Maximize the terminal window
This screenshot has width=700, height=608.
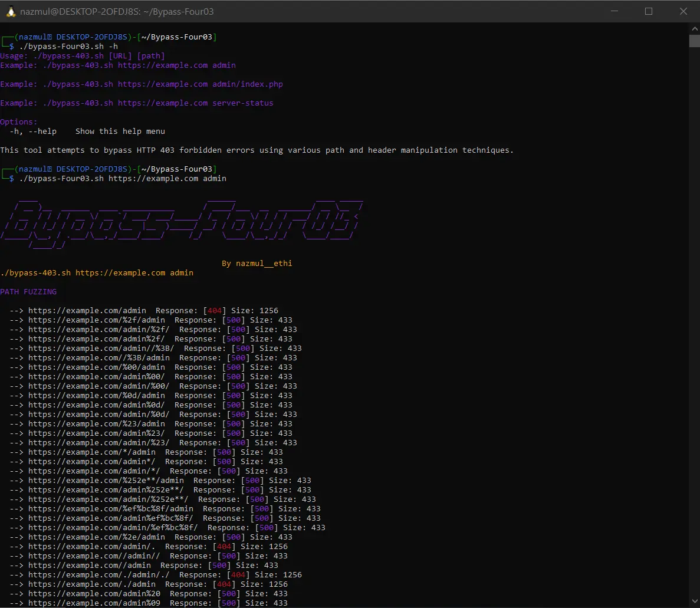point(649,11)
